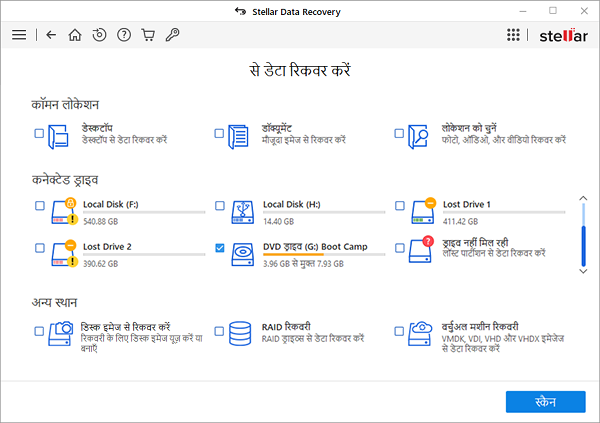Click the app icon in the title bar
This screenshot has height=423, width=600.
[240, 11]
